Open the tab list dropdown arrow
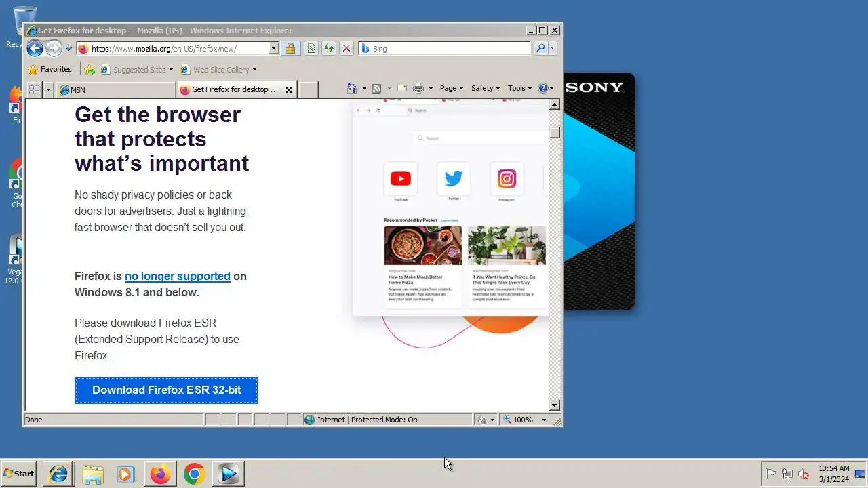This screenshot has width=868, height=488. 48,89
